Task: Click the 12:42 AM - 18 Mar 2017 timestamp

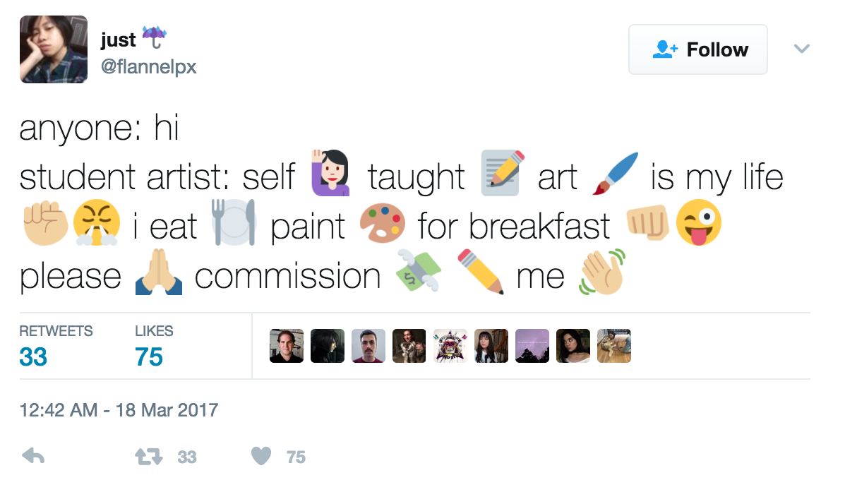Action: tap(119, 409)
